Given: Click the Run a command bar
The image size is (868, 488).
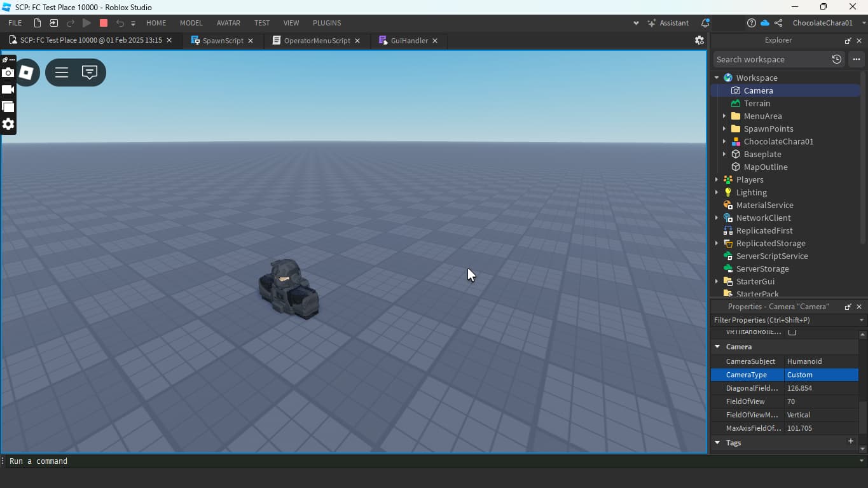Looking at the screenshot, I should (x=38, y=461).
